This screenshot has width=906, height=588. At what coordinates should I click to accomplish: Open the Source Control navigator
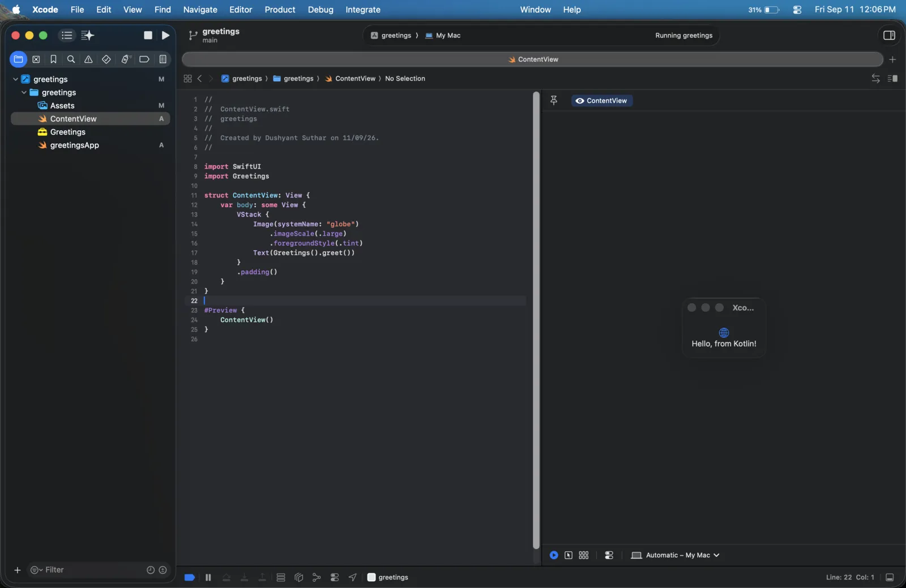(x=36, y=59)
